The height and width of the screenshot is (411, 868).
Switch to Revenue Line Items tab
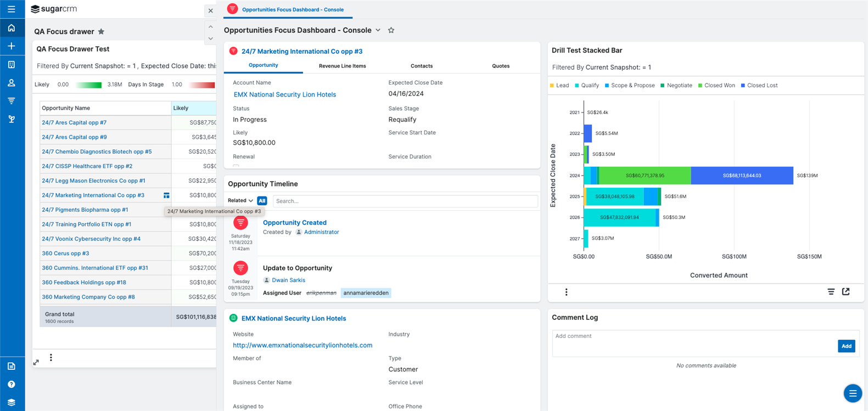pyautogui.click(x=342, y=66)
